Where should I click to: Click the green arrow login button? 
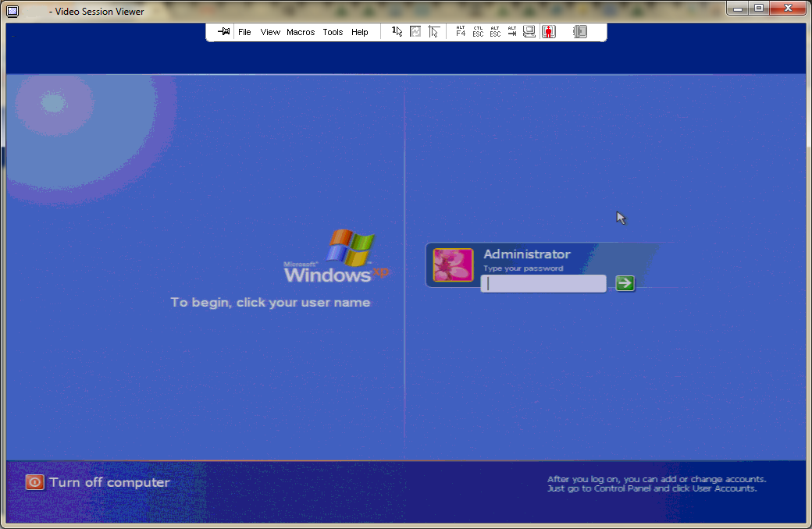click(x=625, y=283)
